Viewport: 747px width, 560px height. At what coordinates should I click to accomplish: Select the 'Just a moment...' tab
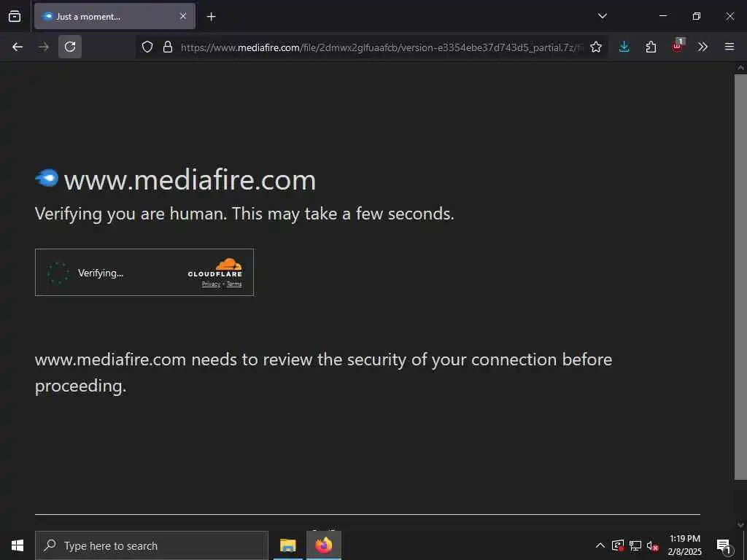coord(115,16)
